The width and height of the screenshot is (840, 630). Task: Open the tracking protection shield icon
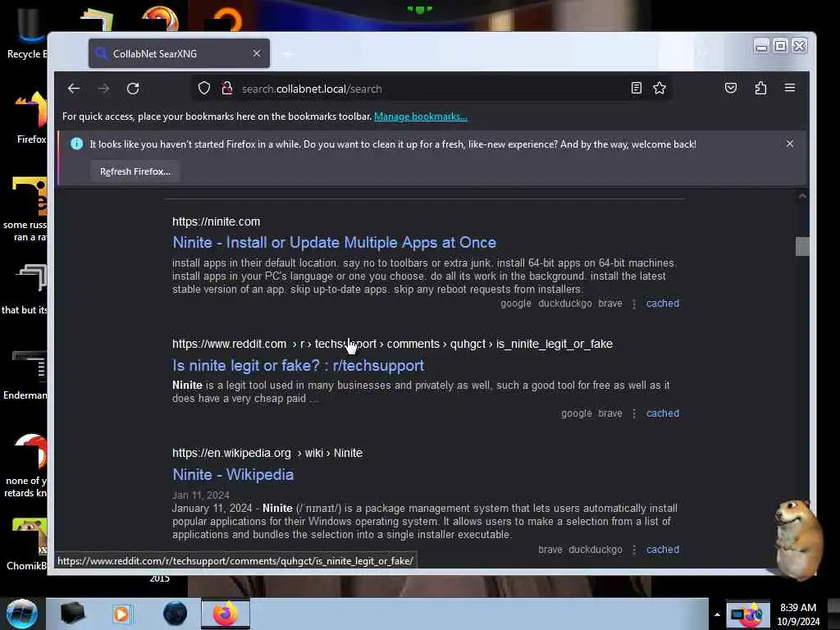(x=204, y=89)
